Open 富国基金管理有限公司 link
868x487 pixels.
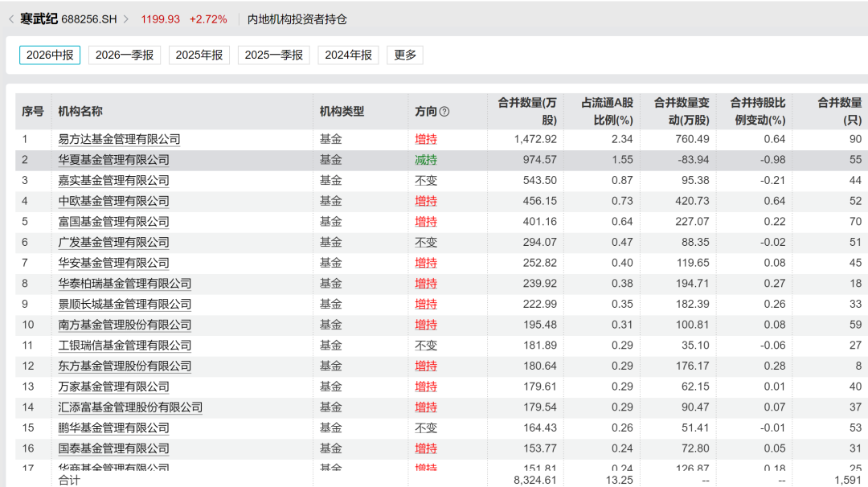[114, 222]
